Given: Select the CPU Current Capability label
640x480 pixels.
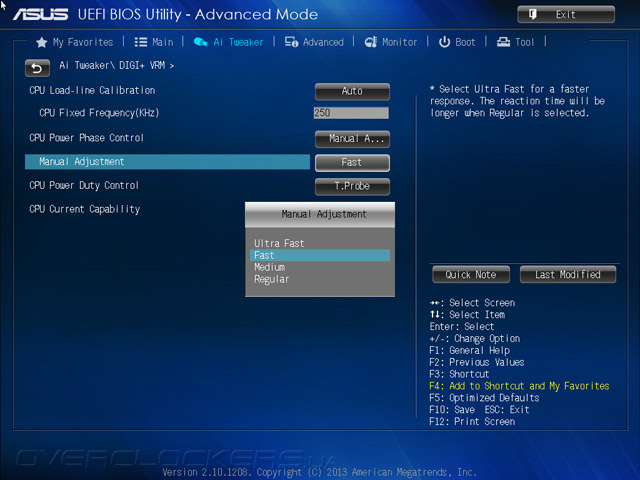Looking at the screenshot, I should coord(84,209).
